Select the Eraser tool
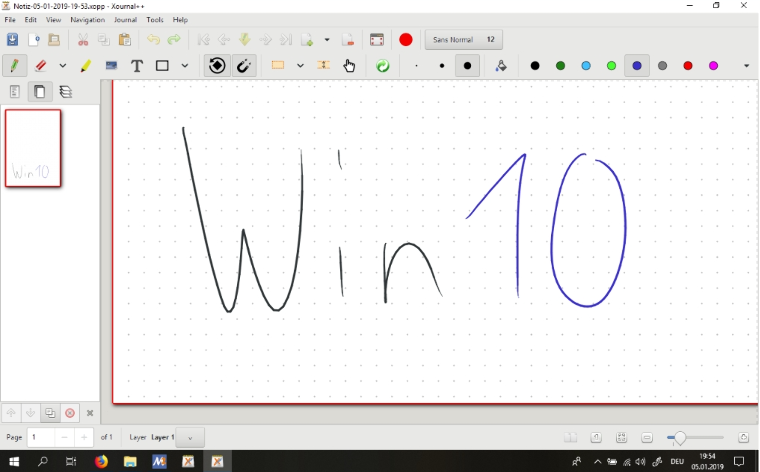This screenshot has height=472, width=760. click(41, 66)
